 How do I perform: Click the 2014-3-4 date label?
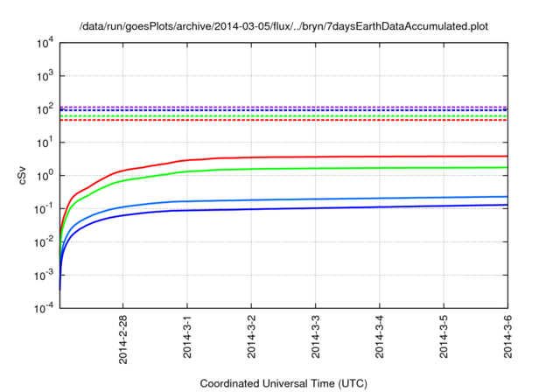(x=379, y=337)
